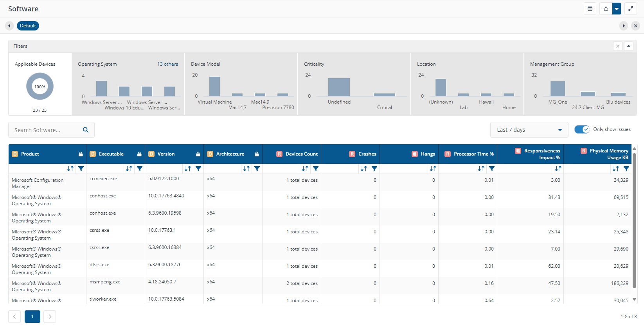Select the Undefined bar in Criticality chart
The width and height of the screenshot is (644, 326).
point(339,87)
